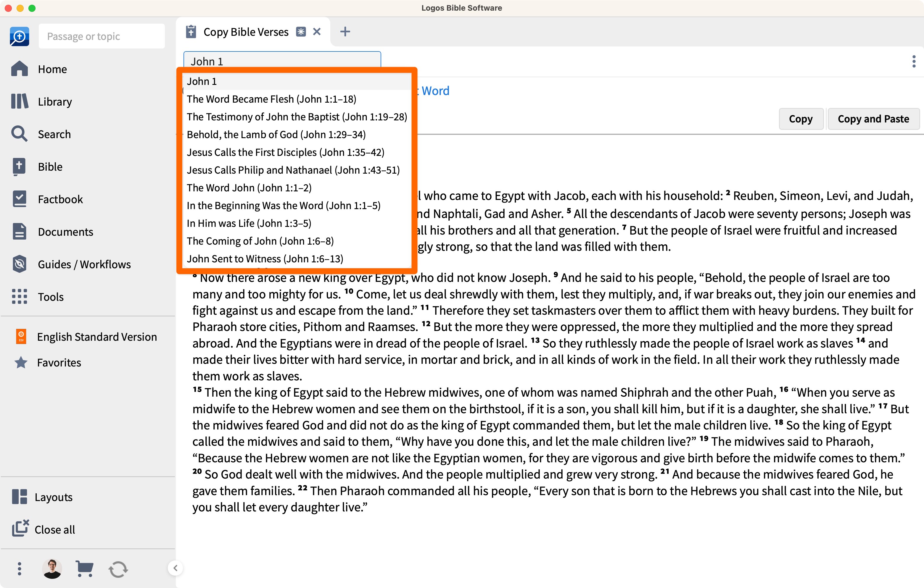
Task: Choose John 1 suggestion
Action: (297, 81)
